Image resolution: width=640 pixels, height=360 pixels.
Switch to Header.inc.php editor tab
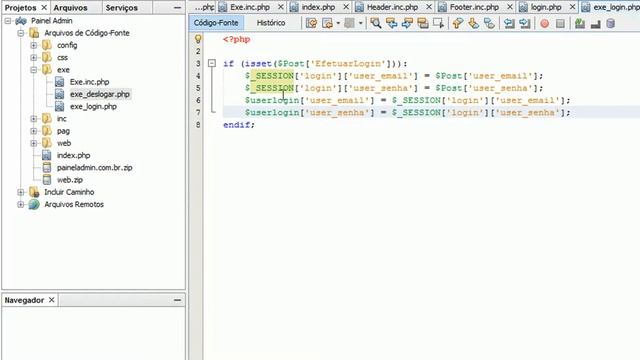pos(392,7)
